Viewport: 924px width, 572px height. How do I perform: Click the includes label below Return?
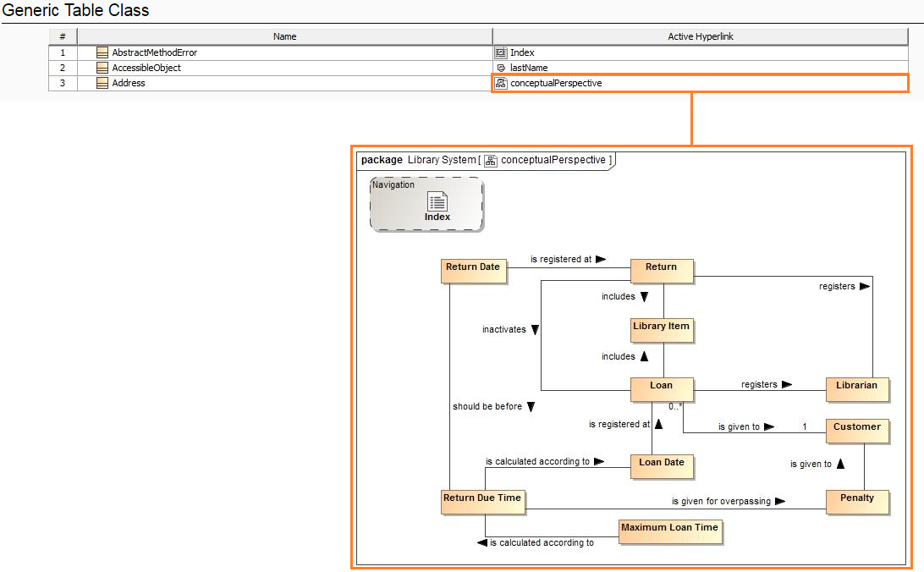(619, 296)
